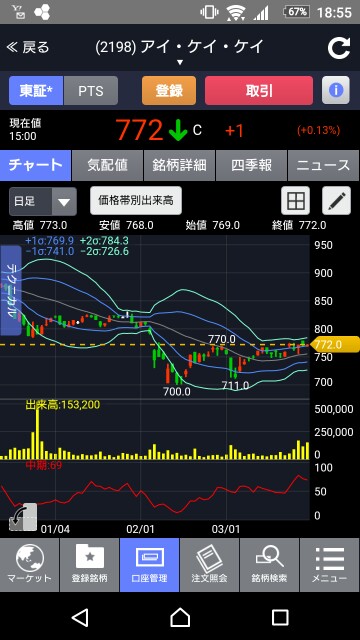This screenshot has width=360, height=640.
Task: Tap the 02/01 date axis label
Action: click(x=140, y=529)
